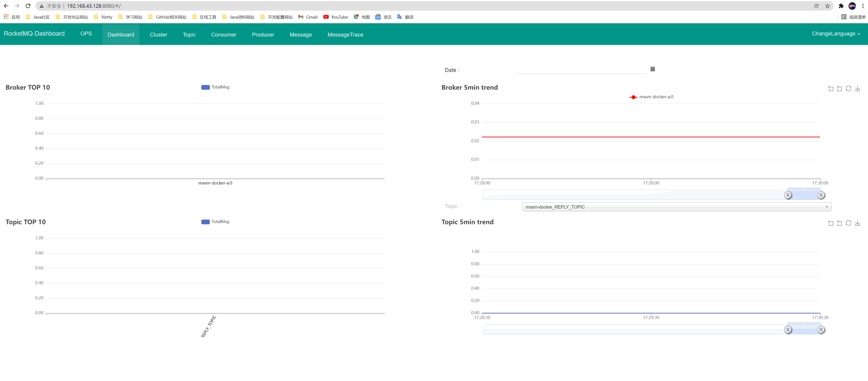
Task: Open the MessageTrace tab
Action: click(345, 35)
